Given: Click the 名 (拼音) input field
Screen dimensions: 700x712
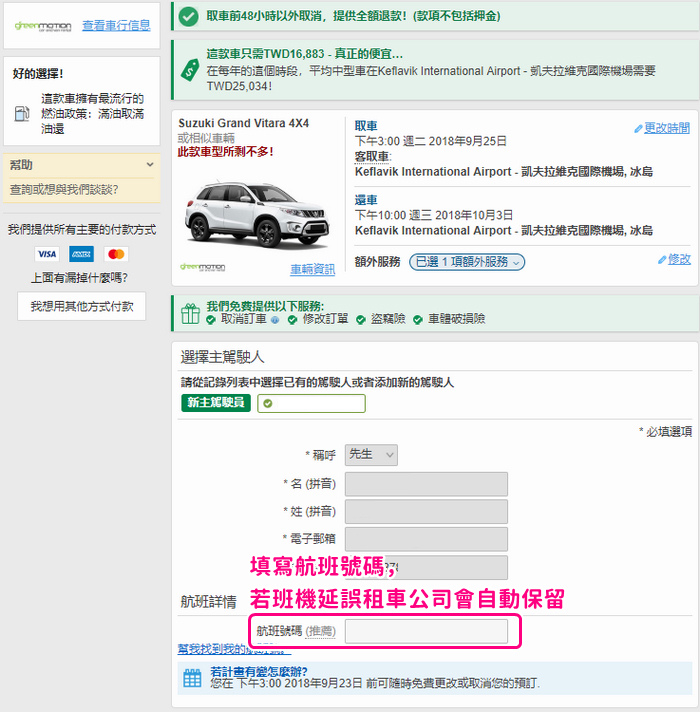Looking at the screenshot, I should (426, 484).
